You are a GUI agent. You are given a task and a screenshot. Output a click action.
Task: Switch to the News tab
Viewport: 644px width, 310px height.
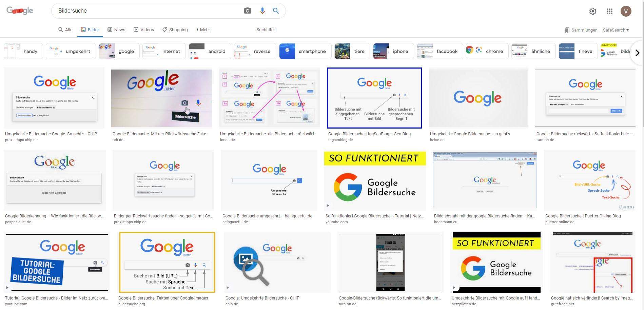tap(116, 30)
